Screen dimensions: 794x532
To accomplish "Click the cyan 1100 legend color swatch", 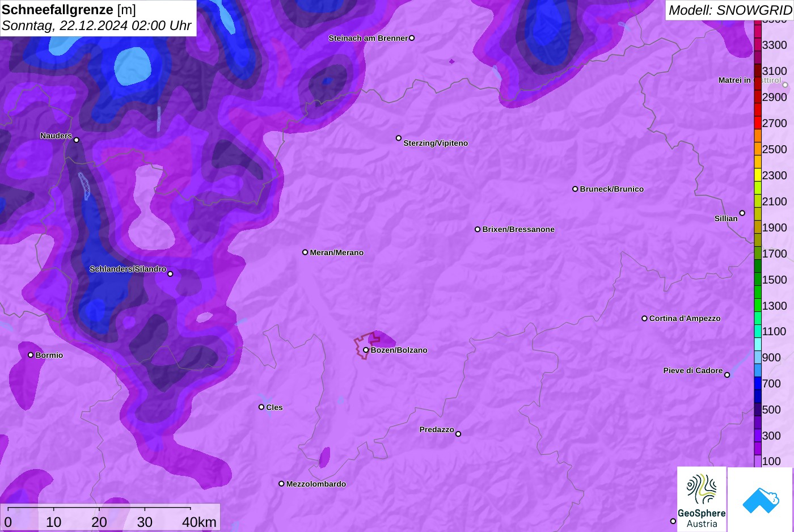I will [x=758, y=331].
